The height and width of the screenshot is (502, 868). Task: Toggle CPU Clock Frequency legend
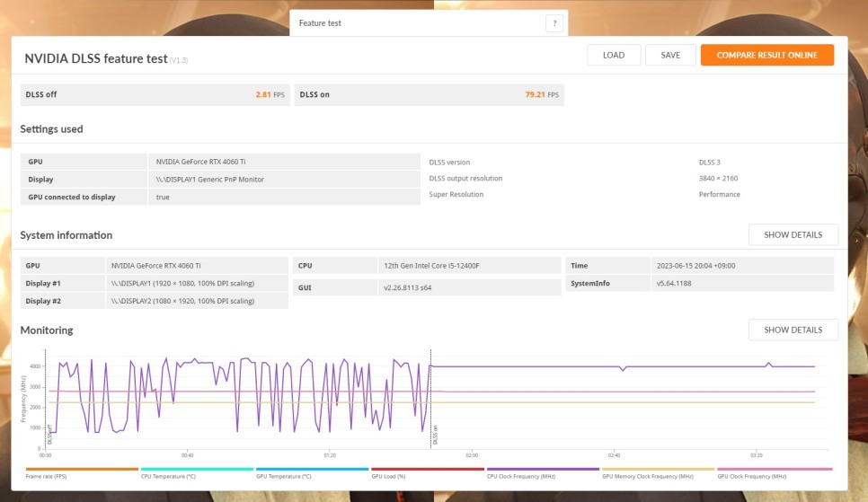tap(543, 472)
